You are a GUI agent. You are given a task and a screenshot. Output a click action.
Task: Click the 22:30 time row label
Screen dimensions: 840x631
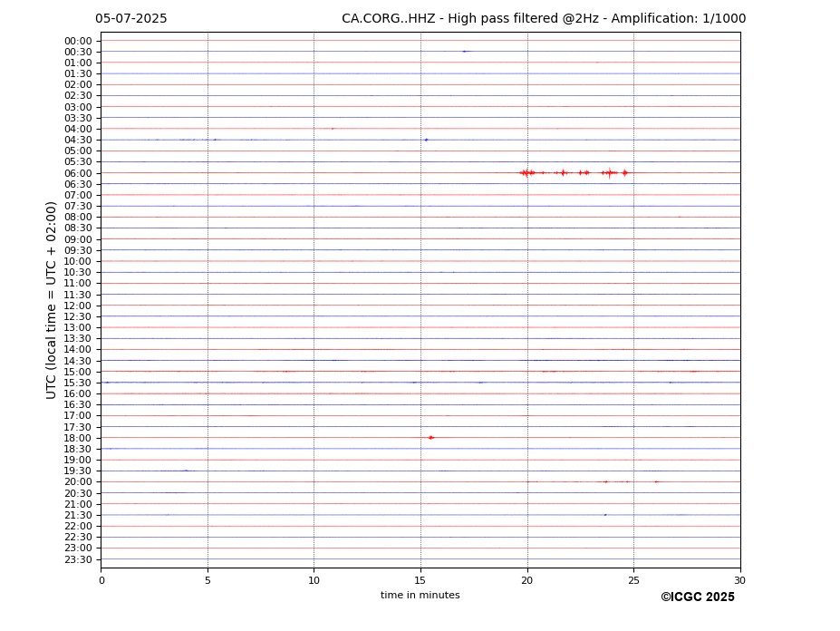(78, 538)
